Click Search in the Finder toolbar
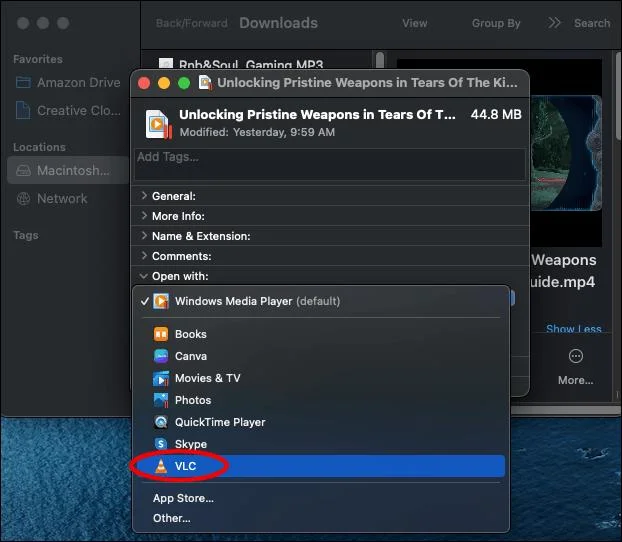 click(x=592, y=23)
